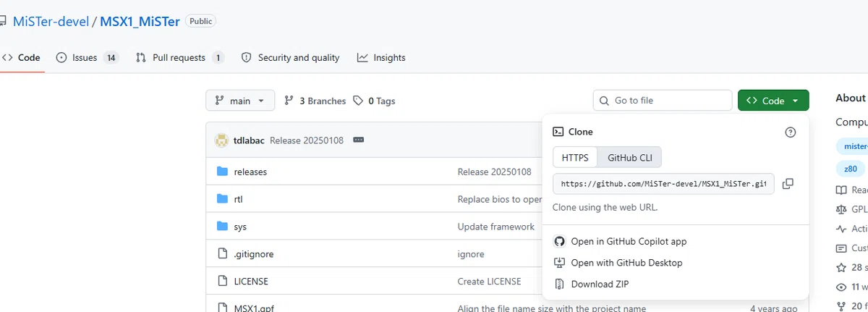View the 0 Tags link
Viewport: 868px width, 312px height.
(374, 101)
